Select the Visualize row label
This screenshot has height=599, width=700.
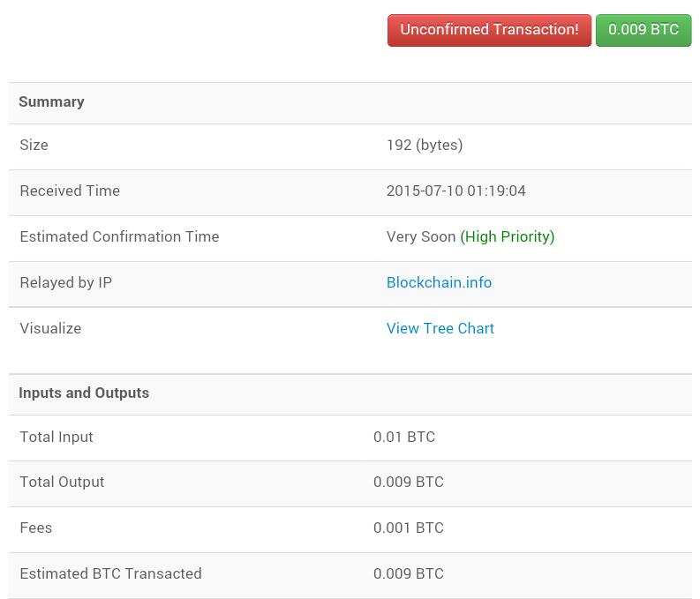click(x=50, y=328)
